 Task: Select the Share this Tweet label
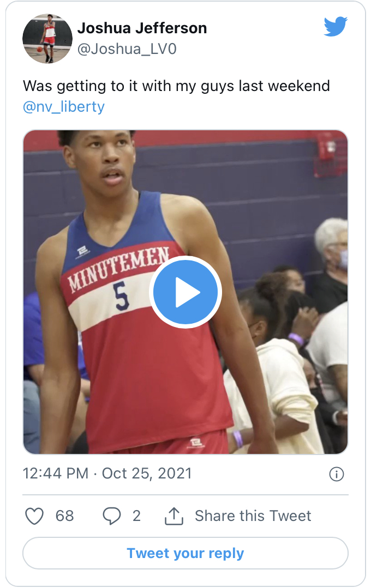point(253,516)
